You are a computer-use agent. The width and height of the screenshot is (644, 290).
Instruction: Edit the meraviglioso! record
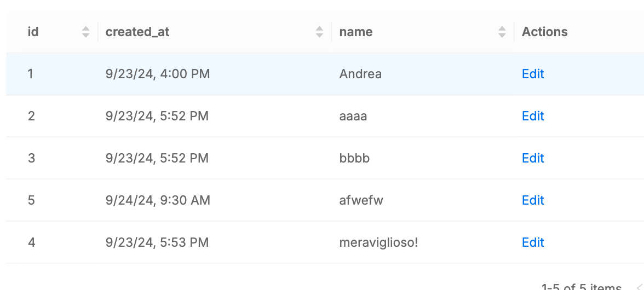pyautogui.click(x=532, y=242)
